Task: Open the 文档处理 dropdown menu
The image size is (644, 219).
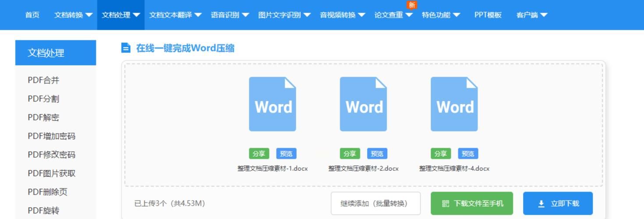Action: [120, 15]
